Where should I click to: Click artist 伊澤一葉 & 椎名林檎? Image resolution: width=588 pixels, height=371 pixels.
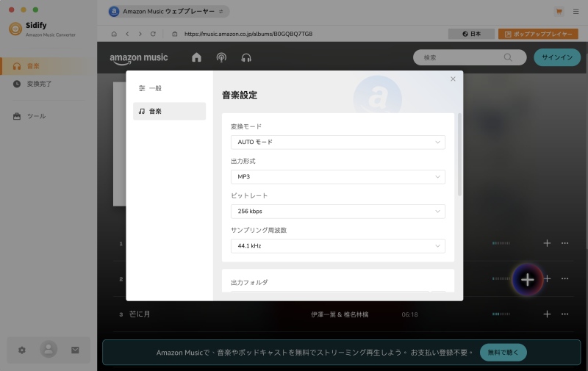[x=340, y=314]
